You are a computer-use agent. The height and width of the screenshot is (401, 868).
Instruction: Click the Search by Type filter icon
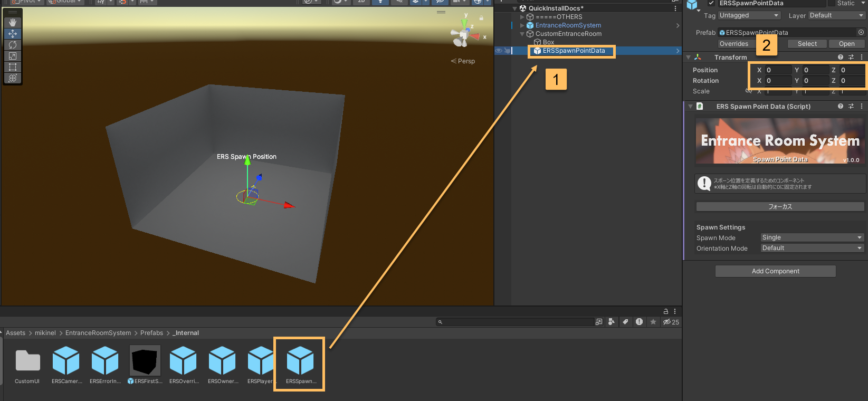[x=612, y=322]
